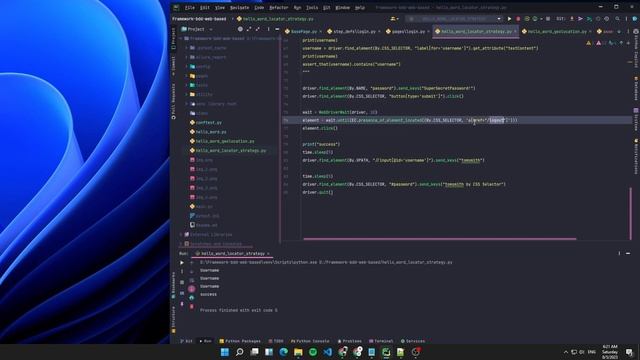The height and width of the screenshot is (360, 640).
Task: Click hello_word_locator_strategy.py breadcrumb in navigation bar
Action: pos(275,19)
